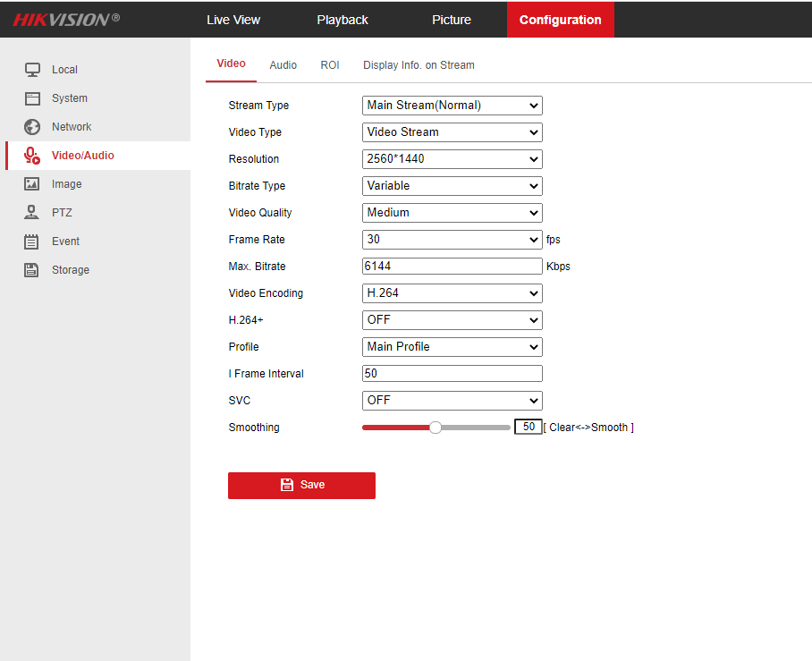Go to the Playback menu

click(x=343, y=20)
